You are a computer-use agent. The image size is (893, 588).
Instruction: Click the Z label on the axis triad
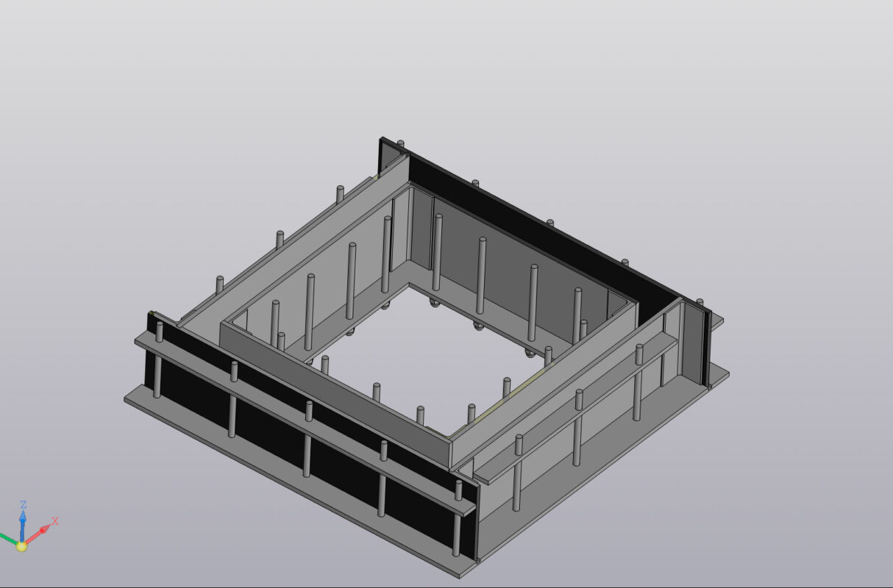[x=24, y=504]
